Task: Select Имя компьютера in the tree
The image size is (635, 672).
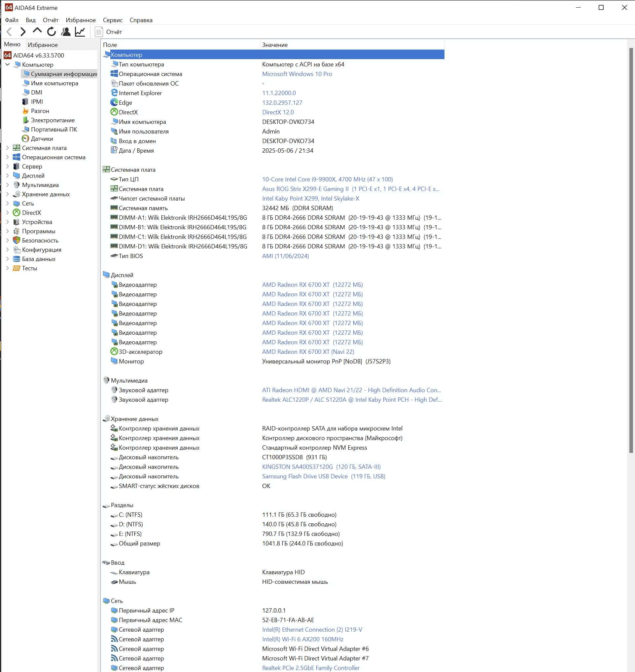Action: pyautogui.click(x=54, y=83)
